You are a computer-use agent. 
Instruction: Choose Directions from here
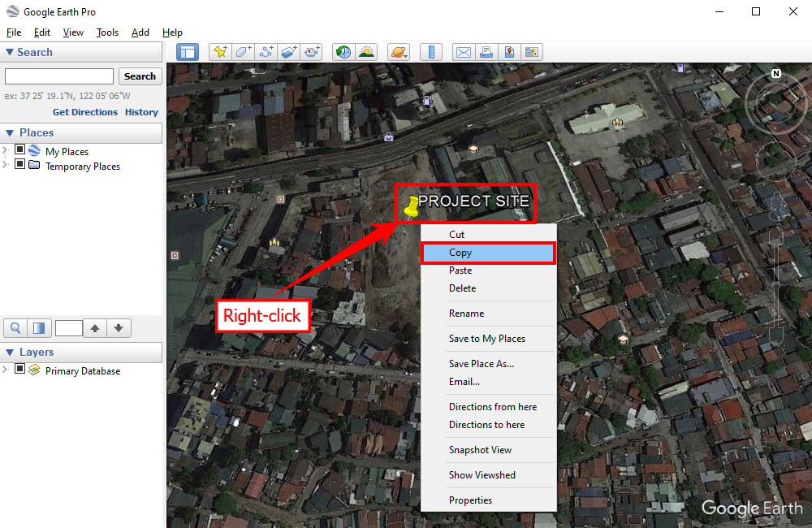tap(488, 407)
